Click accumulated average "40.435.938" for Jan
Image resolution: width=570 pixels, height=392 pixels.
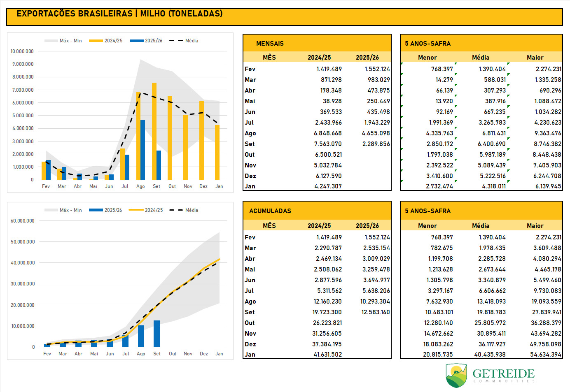point(490,355)
